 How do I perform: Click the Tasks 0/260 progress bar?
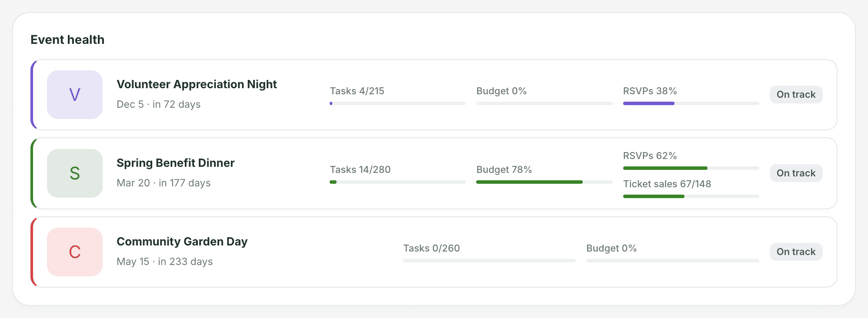click(489, 261)
